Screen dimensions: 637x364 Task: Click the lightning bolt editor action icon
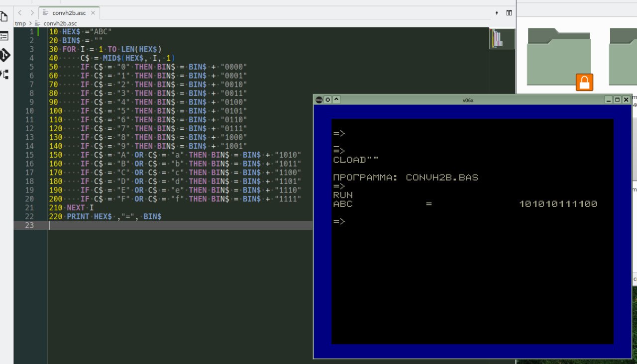point(497,12)
